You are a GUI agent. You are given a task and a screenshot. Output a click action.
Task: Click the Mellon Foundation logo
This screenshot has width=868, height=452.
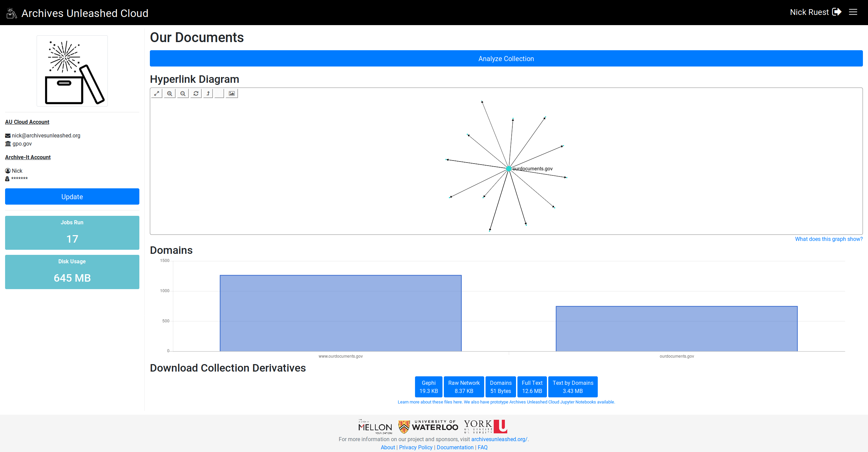(375, 427)
